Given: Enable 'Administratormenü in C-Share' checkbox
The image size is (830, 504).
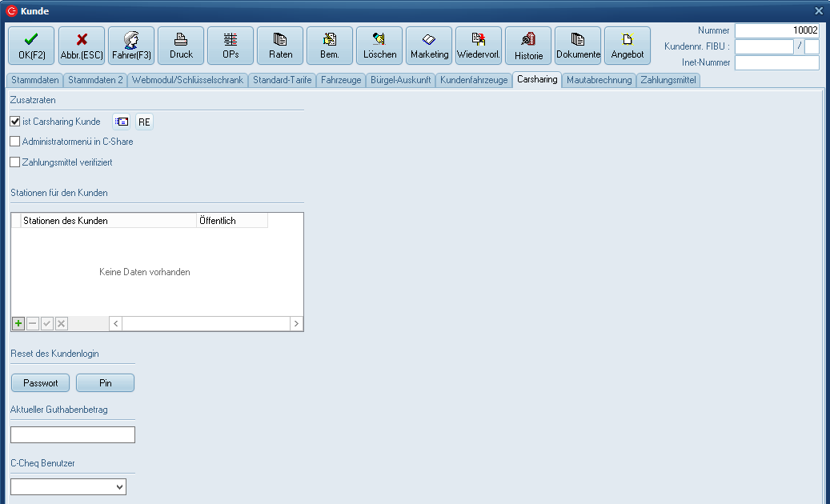Looking at the screenshot, I should (x=15, y=142).
